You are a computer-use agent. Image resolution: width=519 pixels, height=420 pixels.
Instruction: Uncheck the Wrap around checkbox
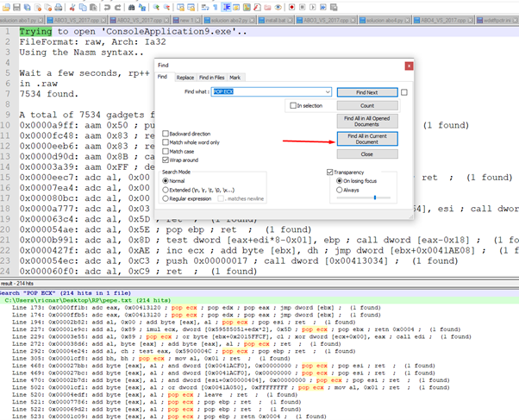coord(166,160)
